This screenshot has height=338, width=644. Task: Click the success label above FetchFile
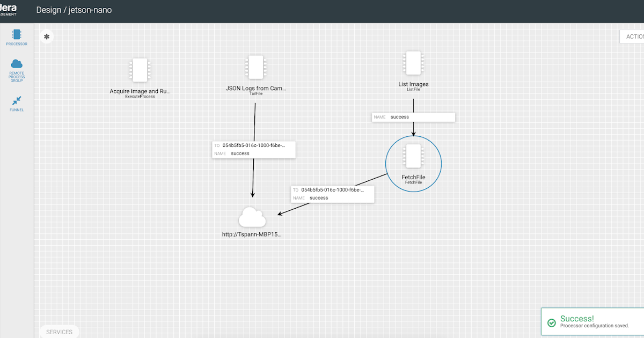click(x=413, y=116)
